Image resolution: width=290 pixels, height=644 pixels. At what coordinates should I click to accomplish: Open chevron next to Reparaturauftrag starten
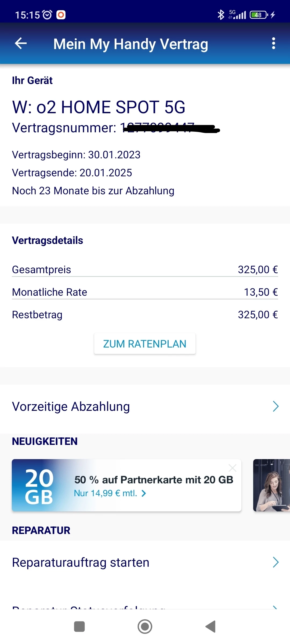tap(275, 562)
